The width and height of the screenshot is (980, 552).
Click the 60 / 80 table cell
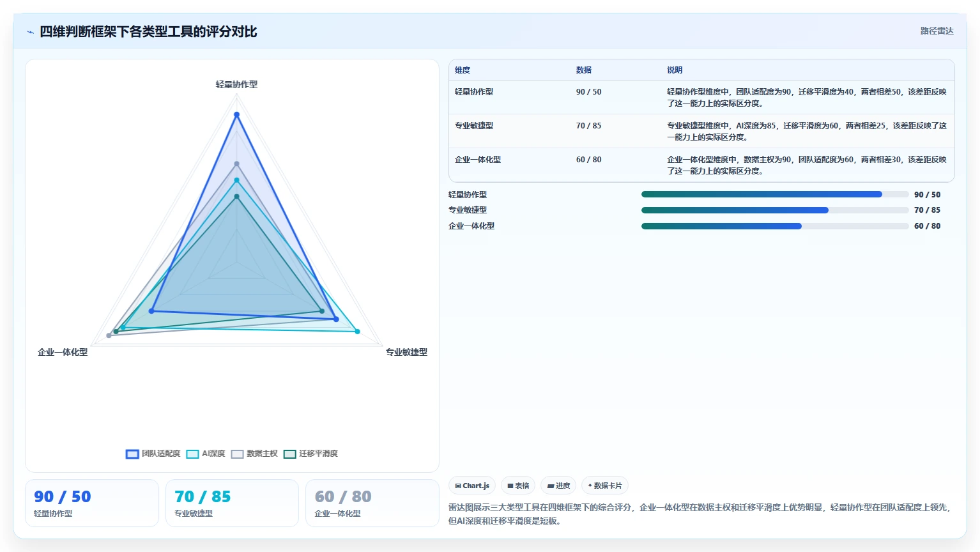(588, 160)
